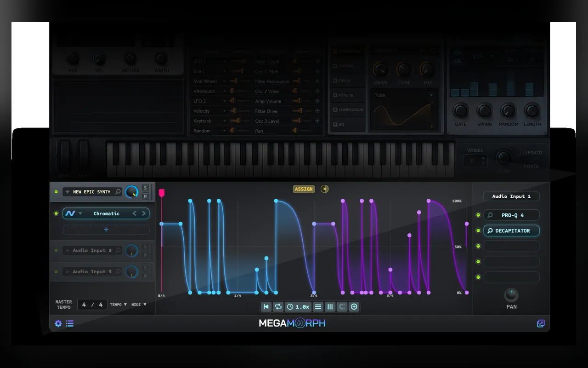Click the pop-out window icon at bottom right

[541, 323]
